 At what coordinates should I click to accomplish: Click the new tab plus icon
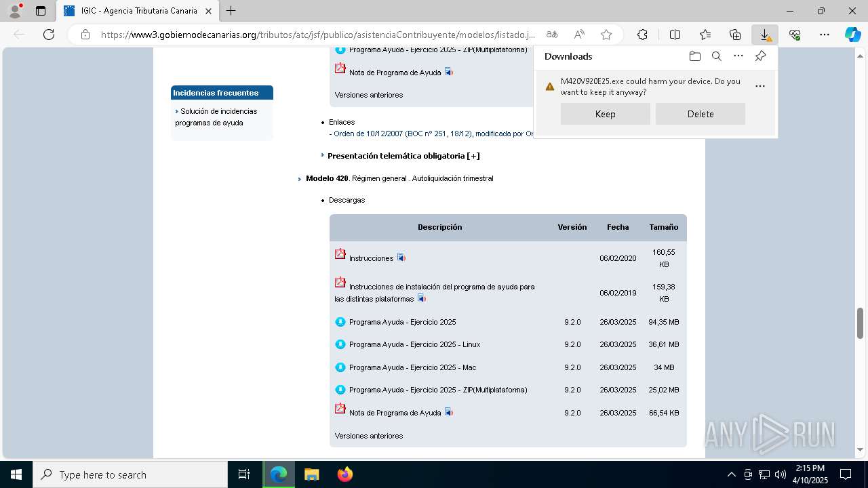tap(231, 11)
